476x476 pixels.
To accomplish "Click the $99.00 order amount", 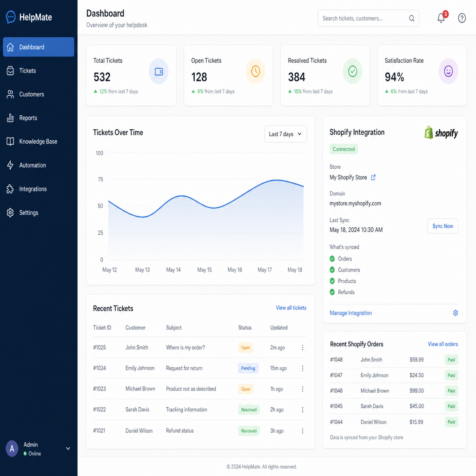I will (416, 390).
